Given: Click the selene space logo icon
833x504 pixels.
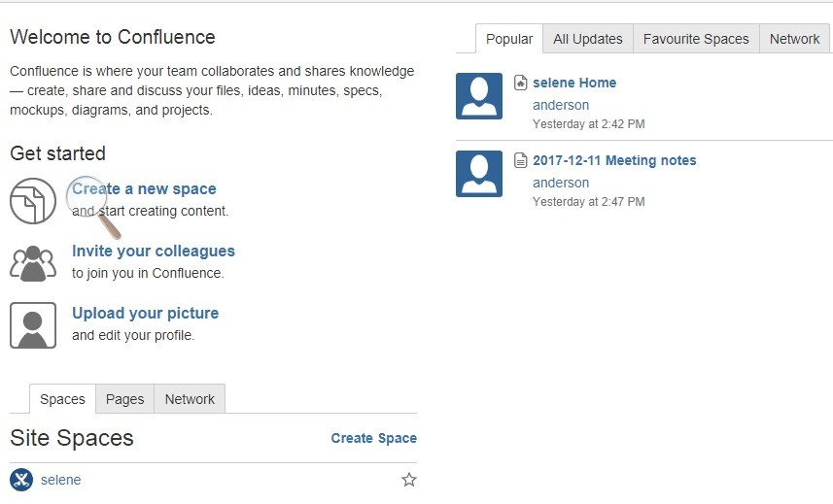Looking at the screenshot, I should tap(21, 480).
